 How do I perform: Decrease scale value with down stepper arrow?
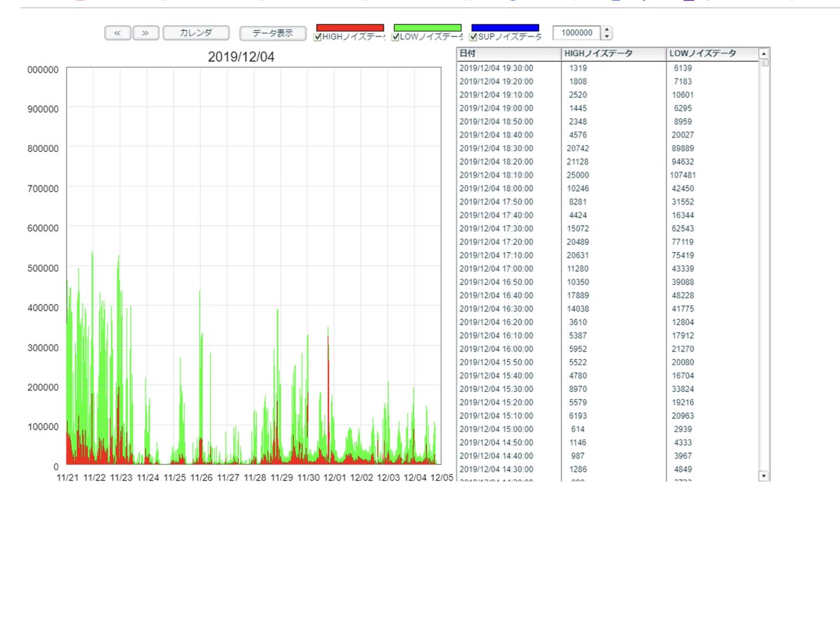pyautogui.click(x=607, y=36)
